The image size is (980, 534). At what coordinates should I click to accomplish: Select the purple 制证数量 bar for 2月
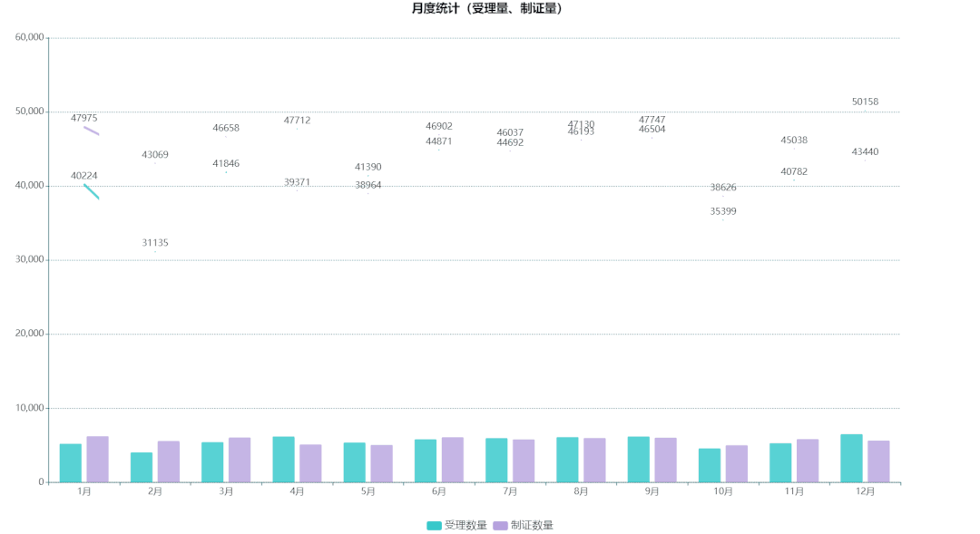169,461
